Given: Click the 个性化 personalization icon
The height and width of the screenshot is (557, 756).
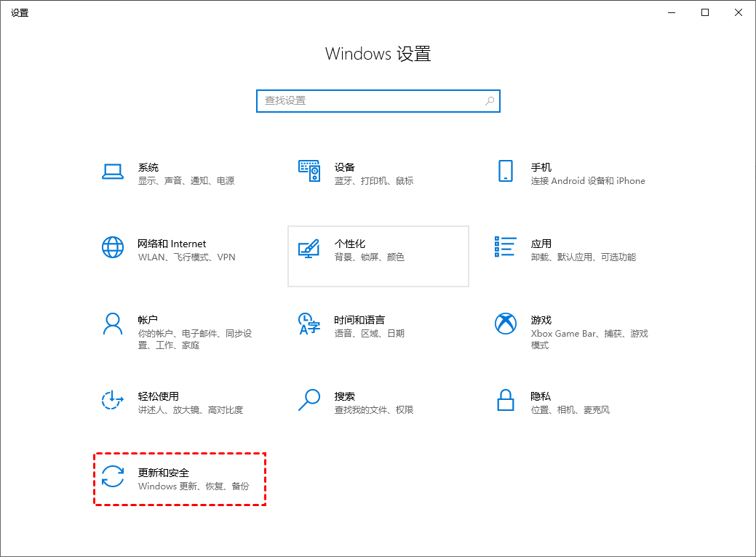Looking at the screenshot, I should [309, 247].
